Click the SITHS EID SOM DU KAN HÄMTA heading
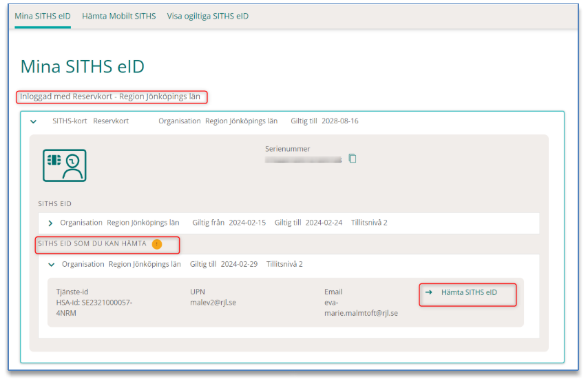The width and height of the screenshot is (588, 384). click(92, 243)
